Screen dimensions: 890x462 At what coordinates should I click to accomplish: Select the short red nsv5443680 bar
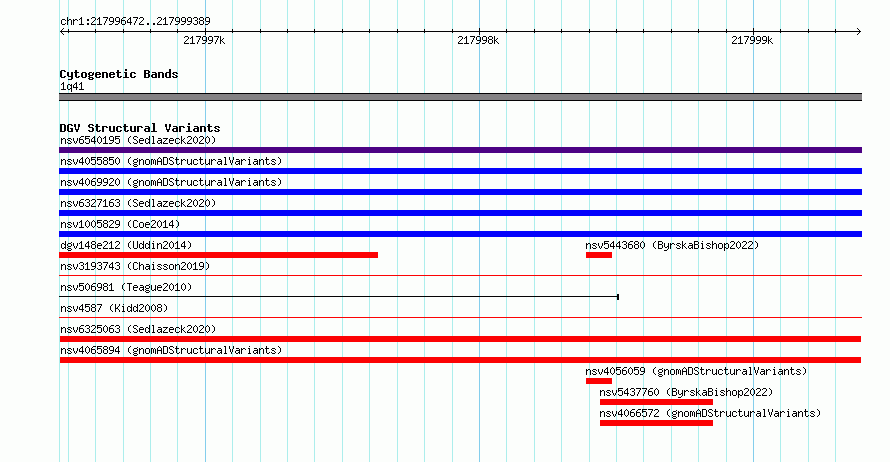point(599,255)
